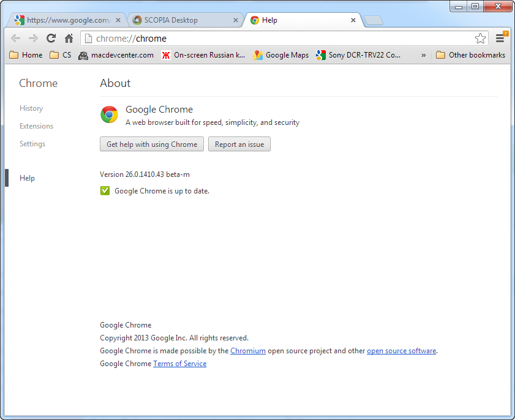Close the SCOPIA Desktop tab
Screen dimensions: 515x420
click(236, 20)
